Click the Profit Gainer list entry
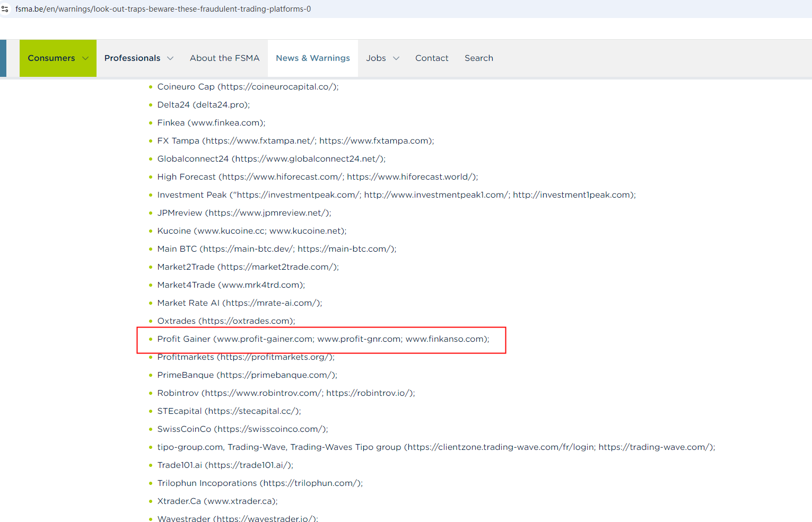 pyautogui.click(x=322, y=339)
